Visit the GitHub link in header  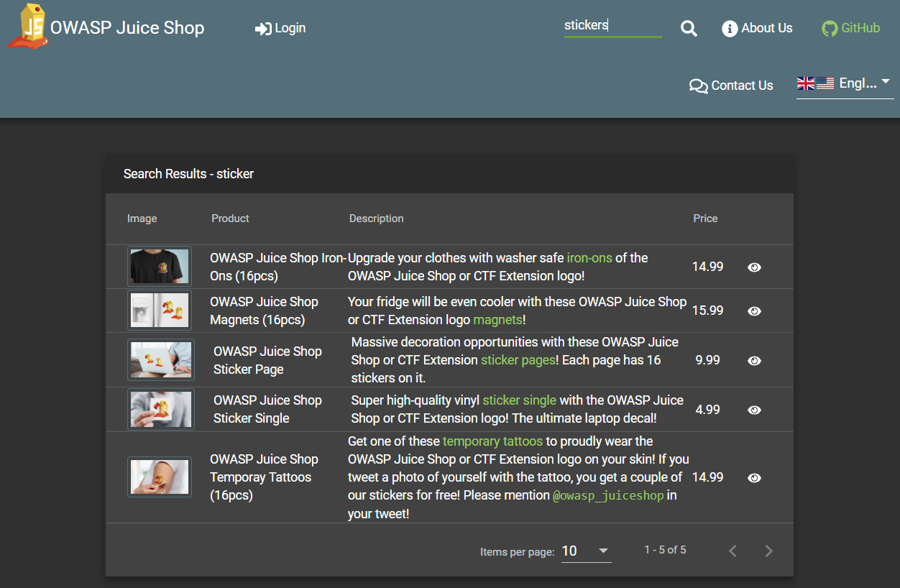pyautogui.click(x=851, y=29)
